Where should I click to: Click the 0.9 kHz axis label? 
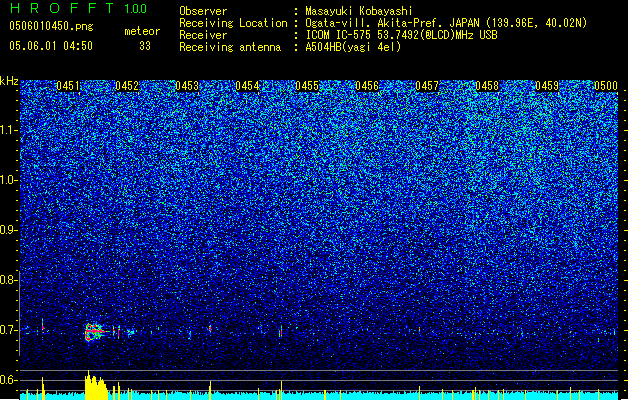pyautogui.click(x=8, y=230)
